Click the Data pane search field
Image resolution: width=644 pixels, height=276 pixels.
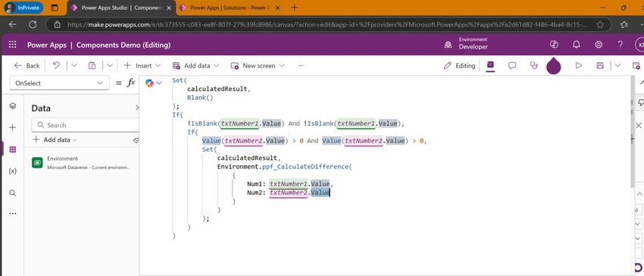pyautogui.click(x=86, y=125)
